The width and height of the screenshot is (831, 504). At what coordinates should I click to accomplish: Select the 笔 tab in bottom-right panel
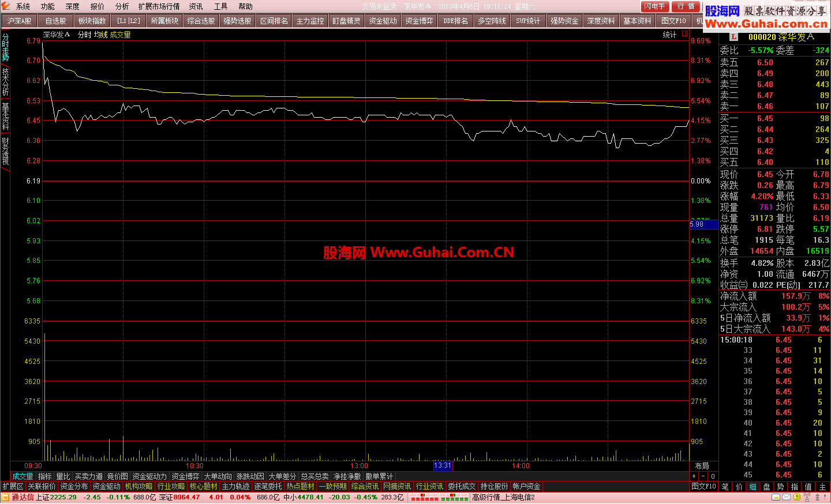click(725, 487)
